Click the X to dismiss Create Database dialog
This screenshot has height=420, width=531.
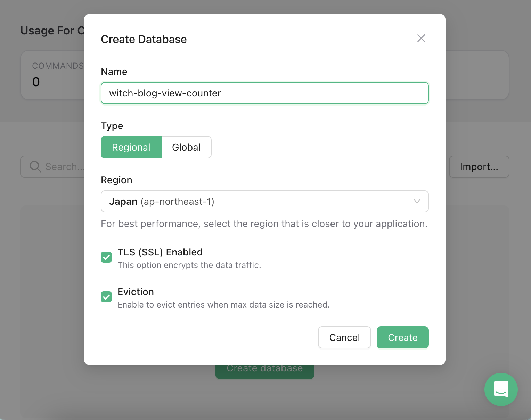pos(421,38)
